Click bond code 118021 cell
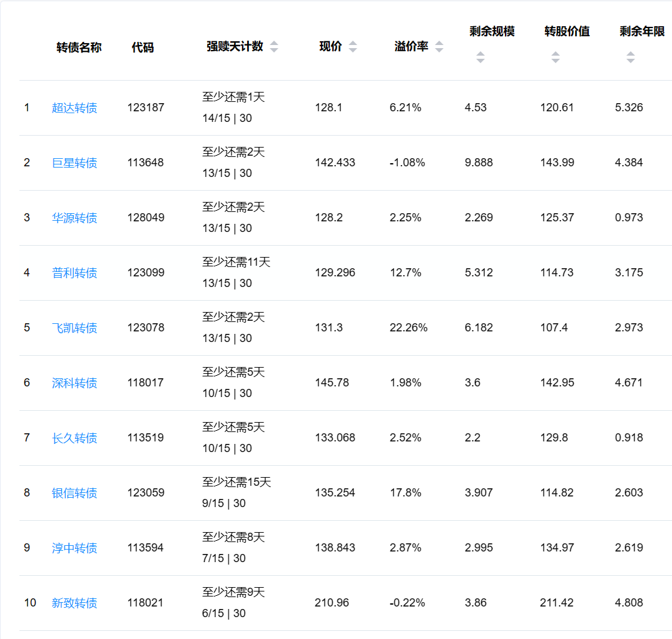This screenshot has height=639, width=672. coord(146,603)
